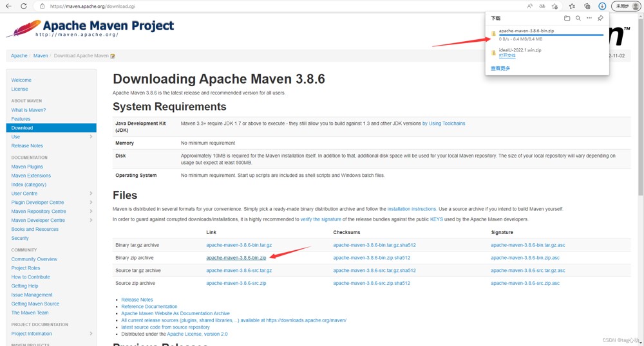Expand the Project Information submenu arrow
This screenshot has height=346, width=644.
[91, 333]
